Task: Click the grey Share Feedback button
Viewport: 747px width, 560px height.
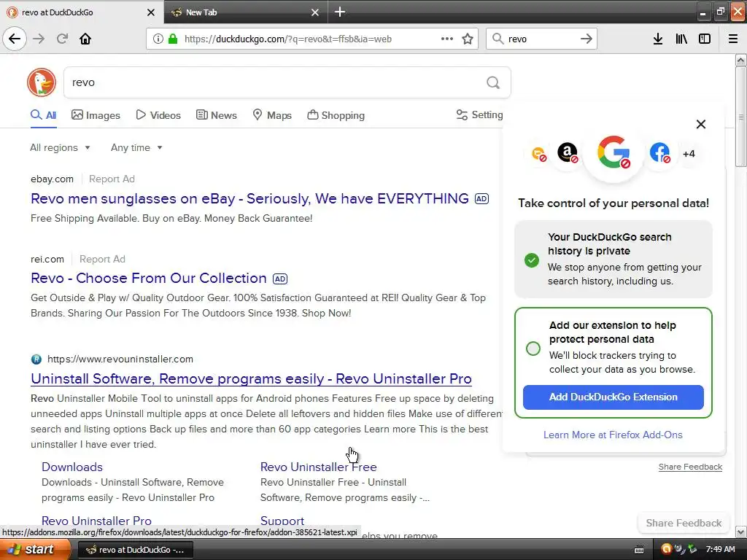Action: [x=684, y=523]
